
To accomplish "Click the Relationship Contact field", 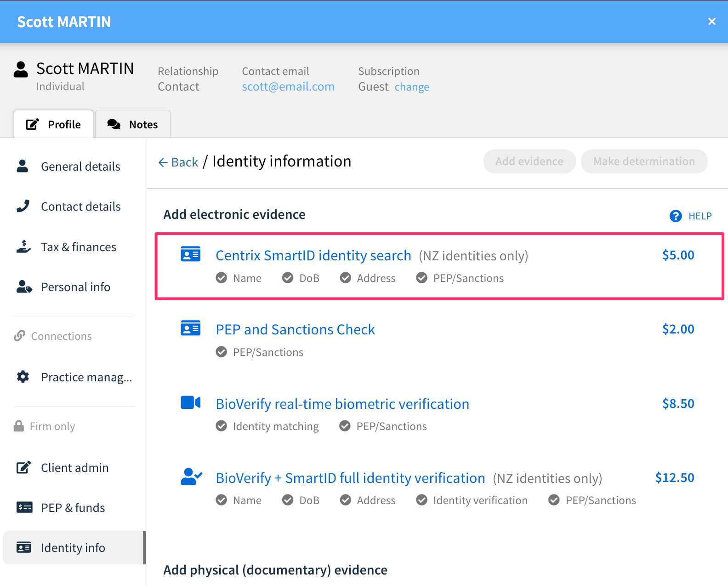I will coord(188,79).
